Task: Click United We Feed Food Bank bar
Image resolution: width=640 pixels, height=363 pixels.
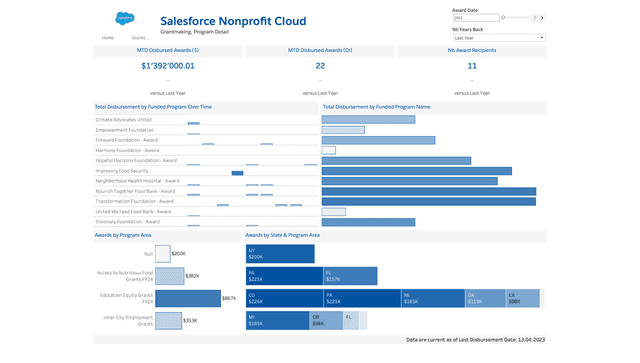Action: coord(333,212)
